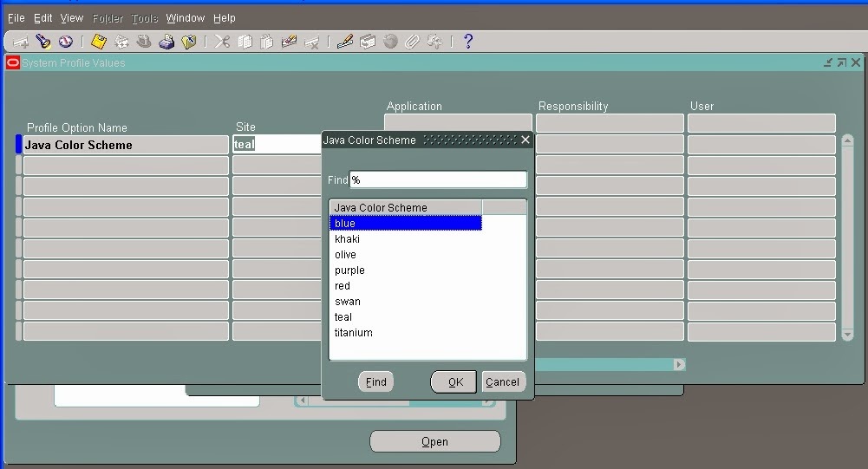Image resolution: width=868 pixels, height=469 pixels.
Task: Select khaki in the color scheme list
Action: point(347,239)
